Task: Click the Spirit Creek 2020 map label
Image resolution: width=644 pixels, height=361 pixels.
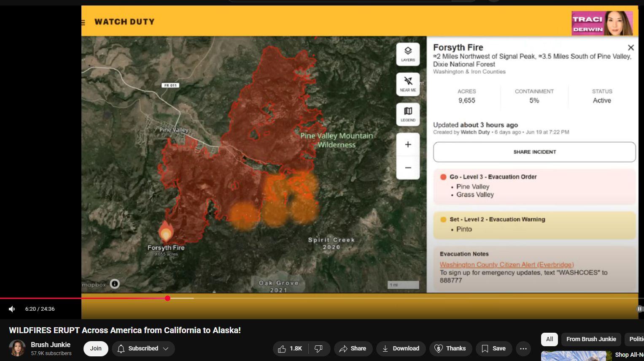Action: click(331, 243)
